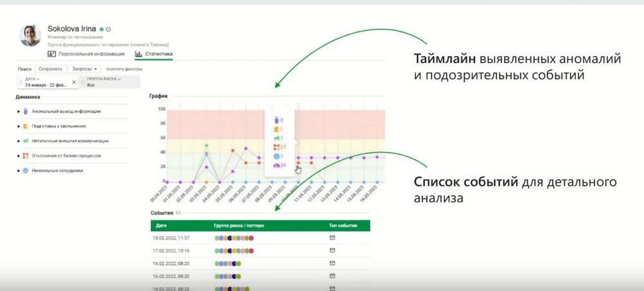Open the ГРУППА РИСКА filter dropdown
Viewport: 644px width, 291px height.
(104, 79)
